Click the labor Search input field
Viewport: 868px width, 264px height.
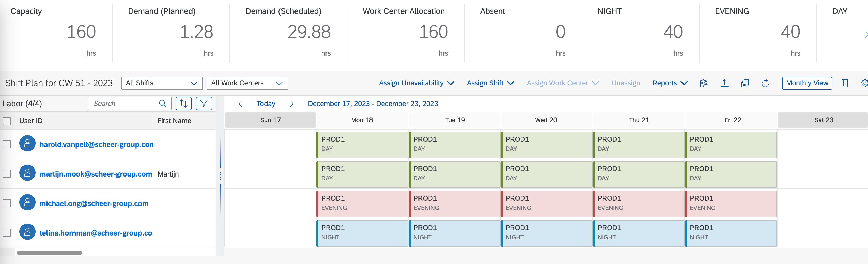tap(123, 104)
